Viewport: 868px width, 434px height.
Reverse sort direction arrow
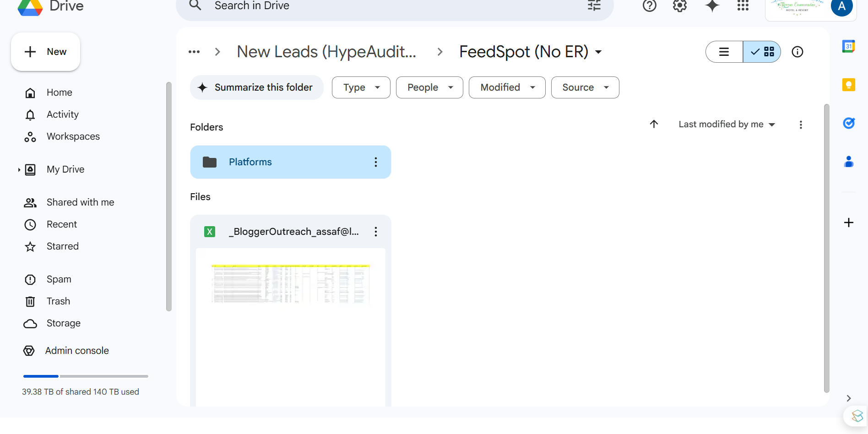(654, 124)
